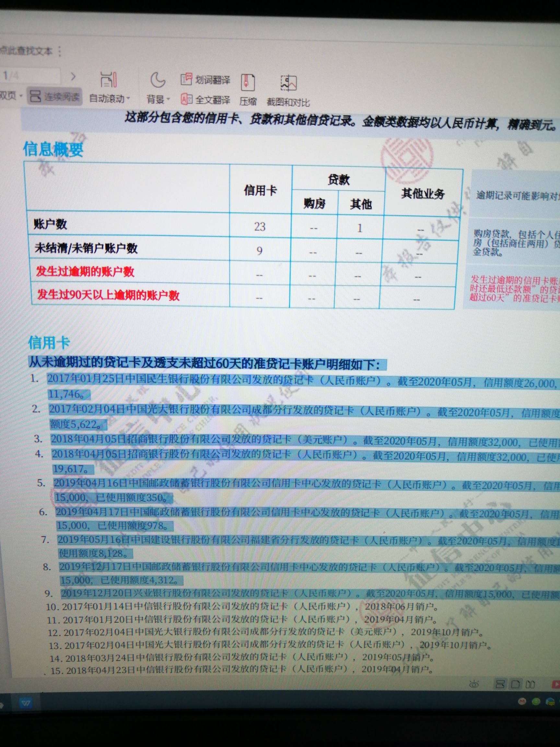Click the 发生过90天以上逾期的账户数 label
560x747 pixels.
108,295
